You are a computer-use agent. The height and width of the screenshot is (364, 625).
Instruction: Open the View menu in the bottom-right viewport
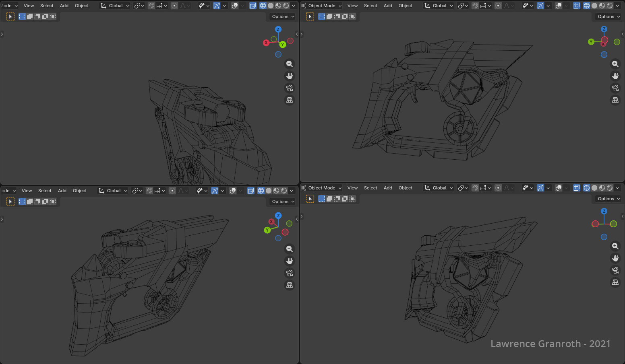tap(352, 188)
